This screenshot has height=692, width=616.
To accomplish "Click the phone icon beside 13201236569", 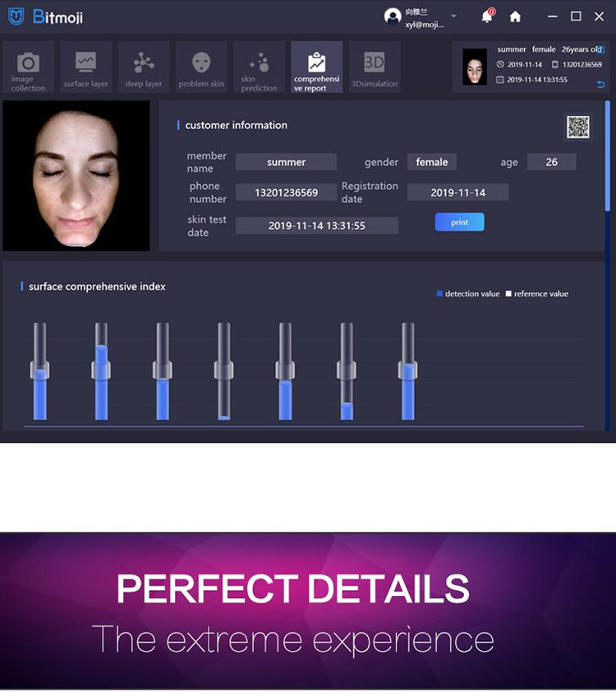I will (x=555, y=64).
